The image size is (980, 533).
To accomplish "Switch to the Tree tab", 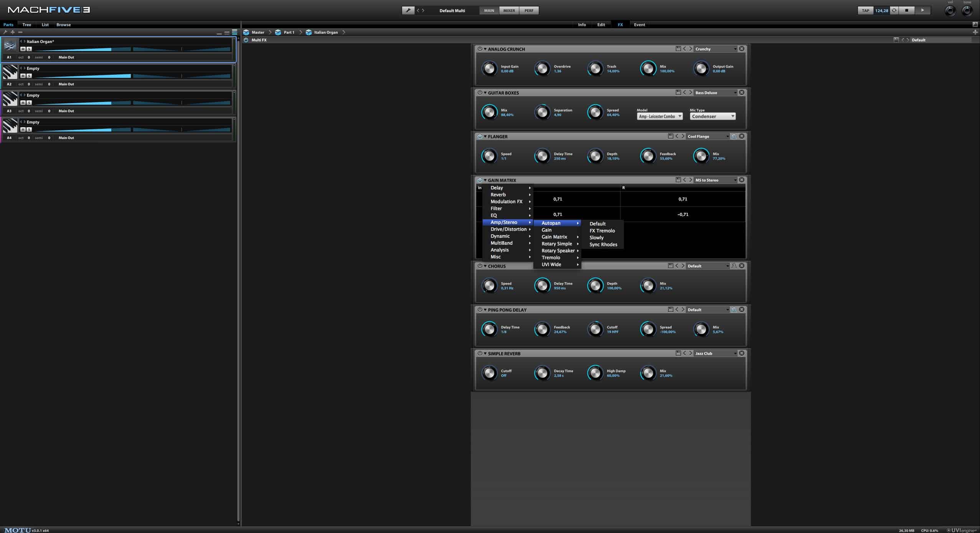I will point(26,25).
